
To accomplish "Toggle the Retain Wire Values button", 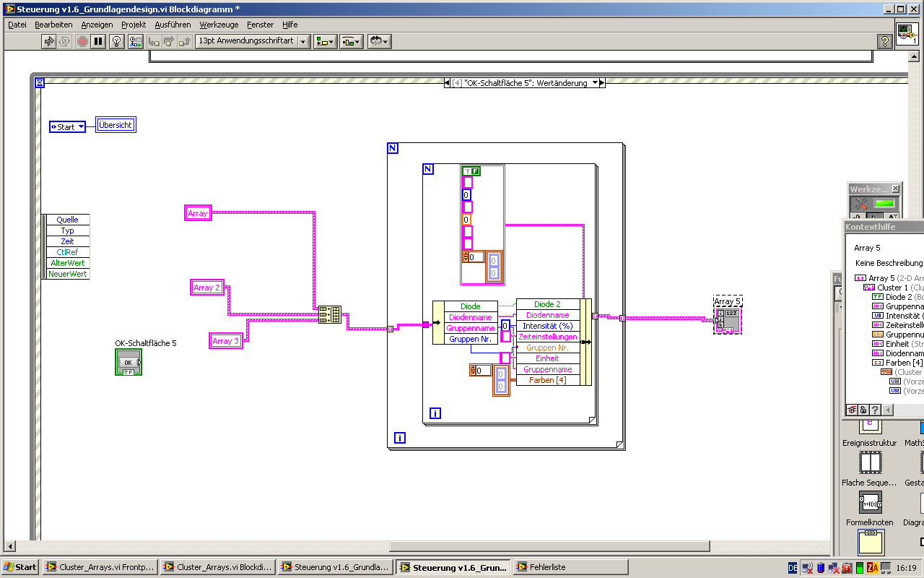I will point(135,42).
